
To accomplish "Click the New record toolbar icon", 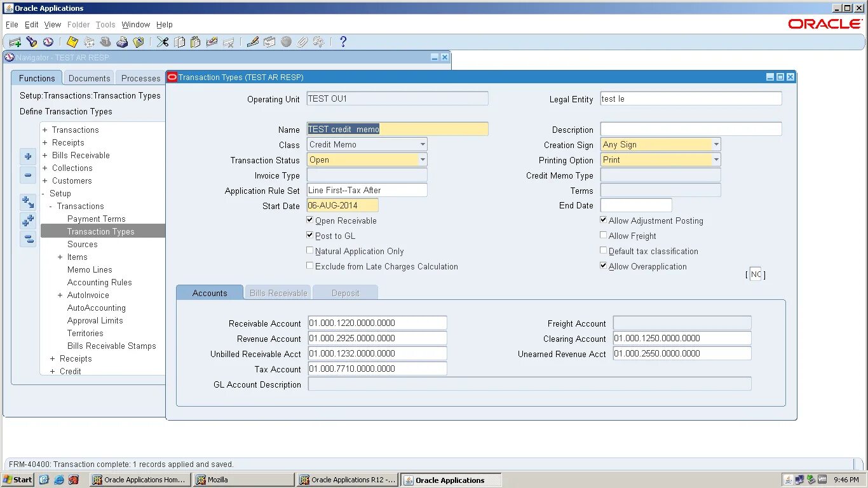I will (x=15, y=42).
